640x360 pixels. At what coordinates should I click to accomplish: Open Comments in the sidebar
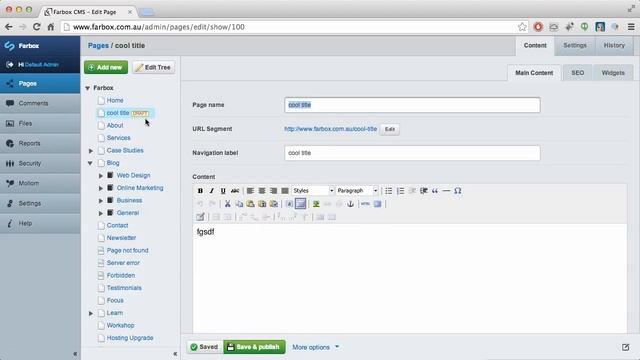pyautogui.click(x=40, y=103)
